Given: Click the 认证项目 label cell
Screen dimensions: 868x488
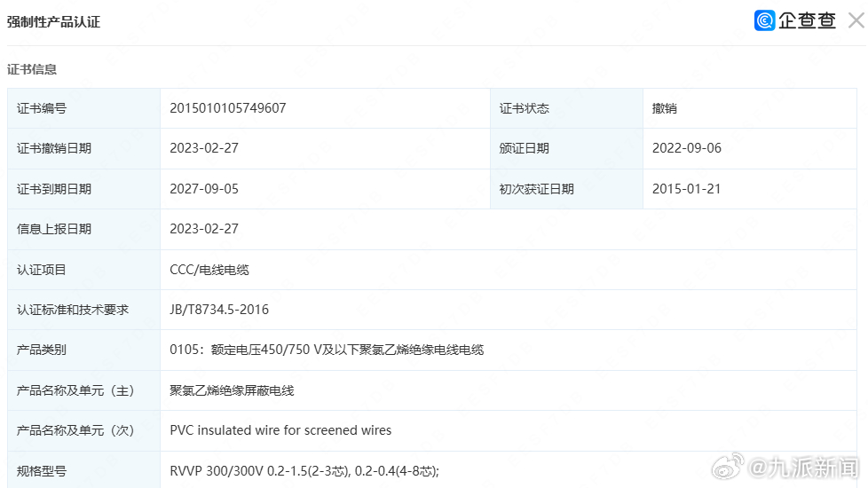Looking at the screenshot, I should 83,270.
